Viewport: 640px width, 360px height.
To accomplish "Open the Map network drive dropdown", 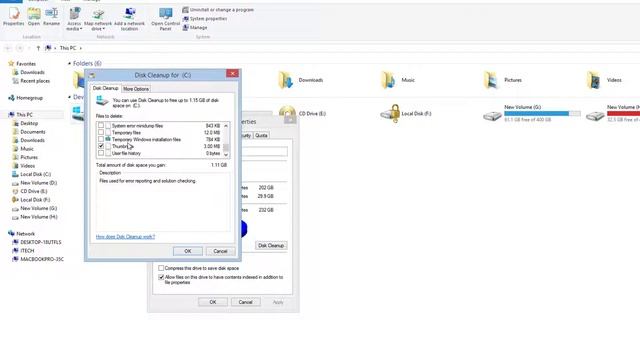I will (x=98, y=19).
